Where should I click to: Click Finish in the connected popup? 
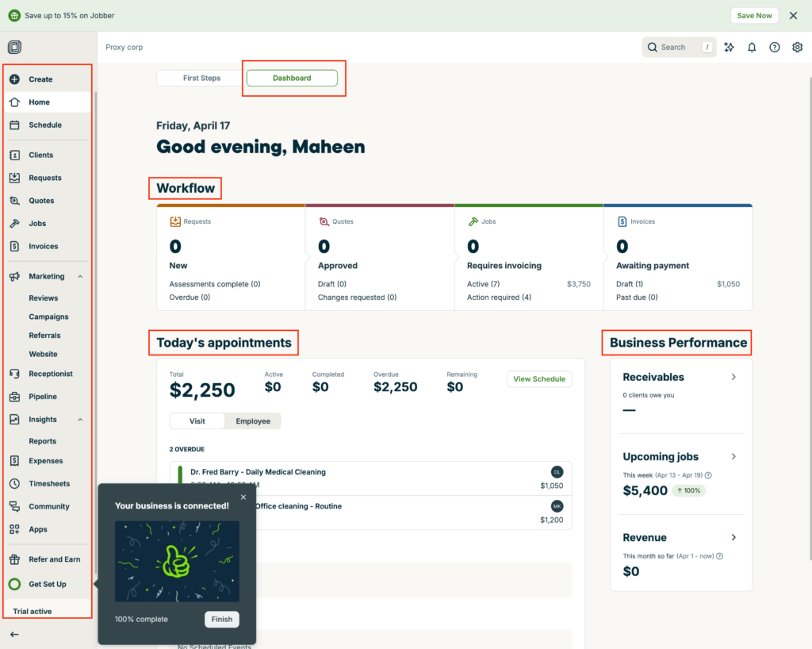coord(222,619)
